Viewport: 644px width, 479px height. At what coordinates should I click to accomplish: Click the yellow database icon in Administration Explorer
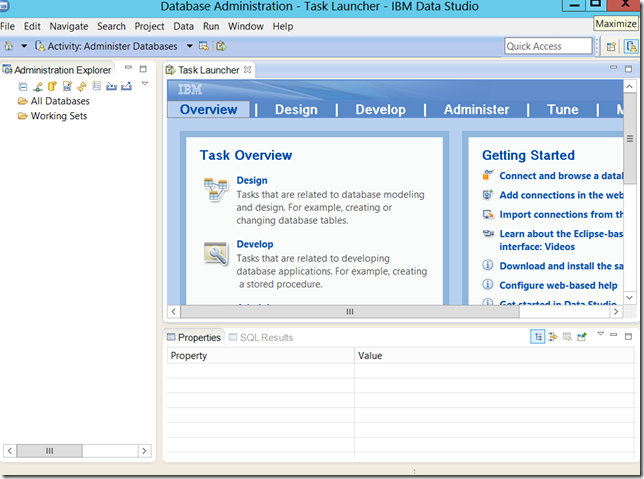pos(52,86)
